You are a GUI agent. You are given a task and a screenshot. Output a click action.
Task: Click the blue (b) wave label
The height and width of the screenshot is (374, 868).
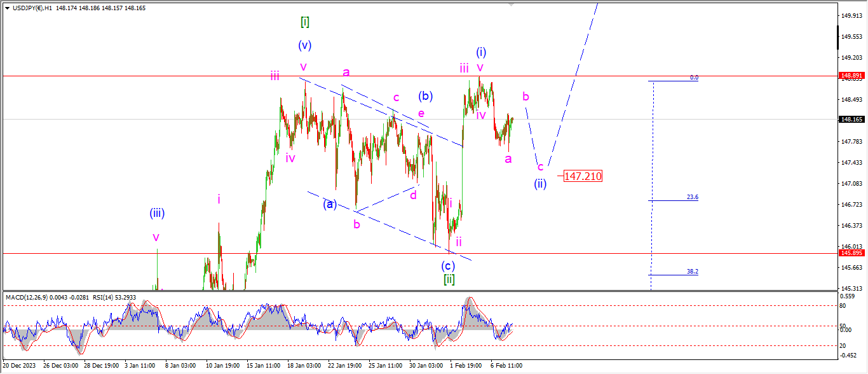[x=425, y=97]
